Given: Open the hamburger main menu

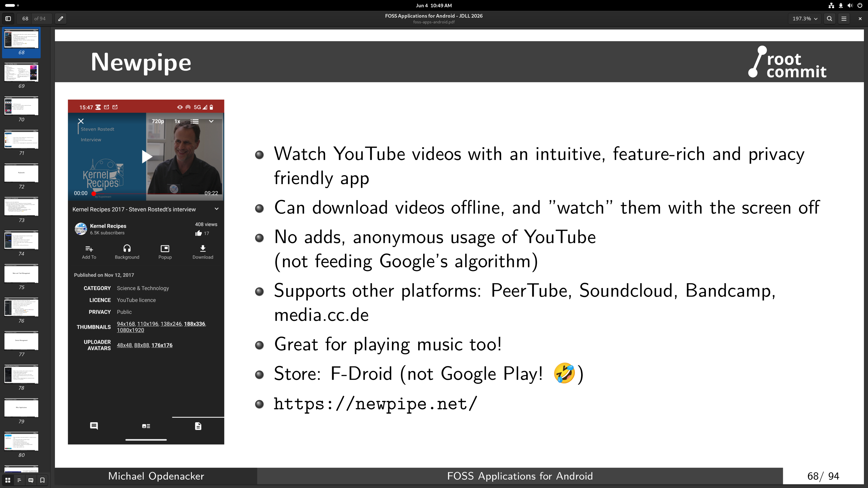Looking at the screenshot, I should point(844,19).
